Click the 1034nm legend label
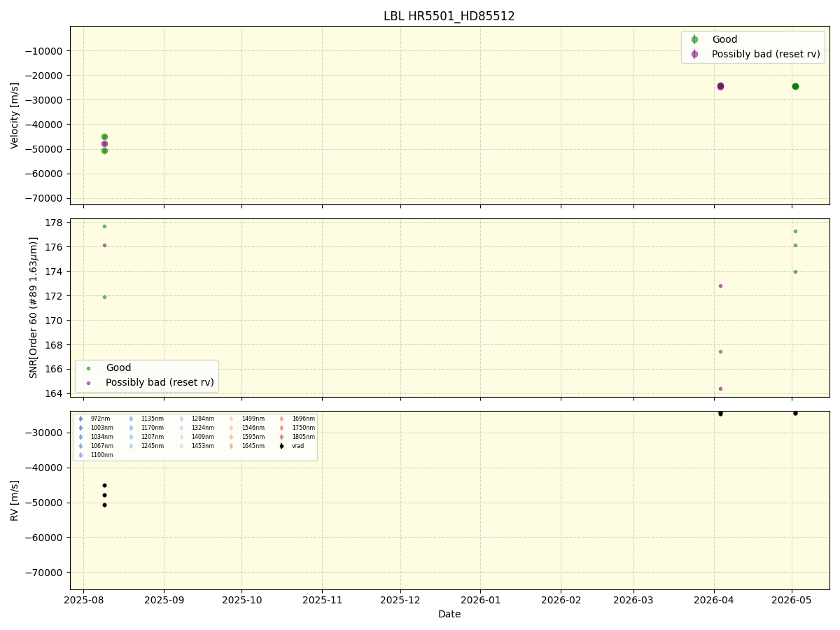840x630 pixels. (101, 437)
